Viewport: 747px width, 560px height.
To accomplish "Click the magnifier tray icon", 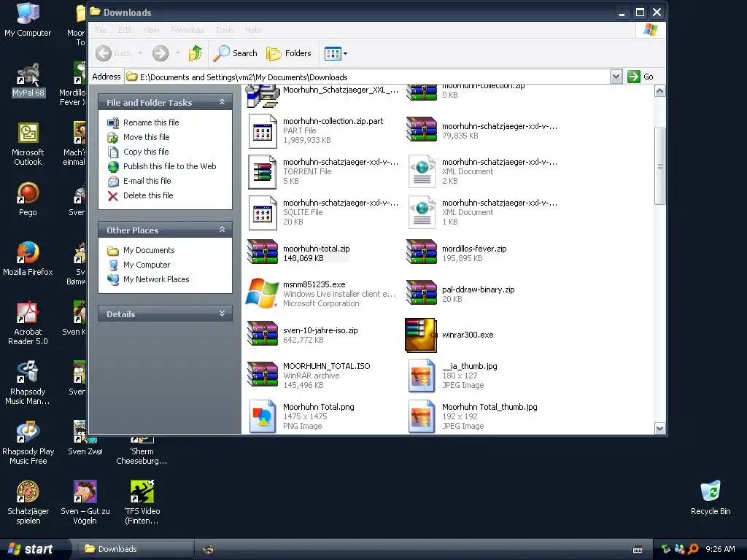I will [x=693, y=549].
